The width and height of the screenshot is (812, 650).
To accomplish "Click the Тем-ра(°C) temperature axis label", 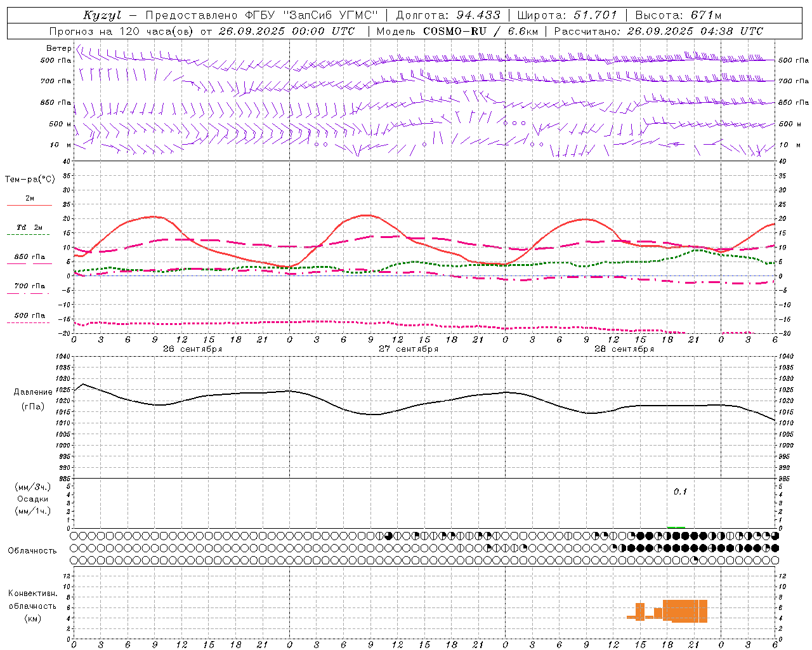I will point(30,180).
